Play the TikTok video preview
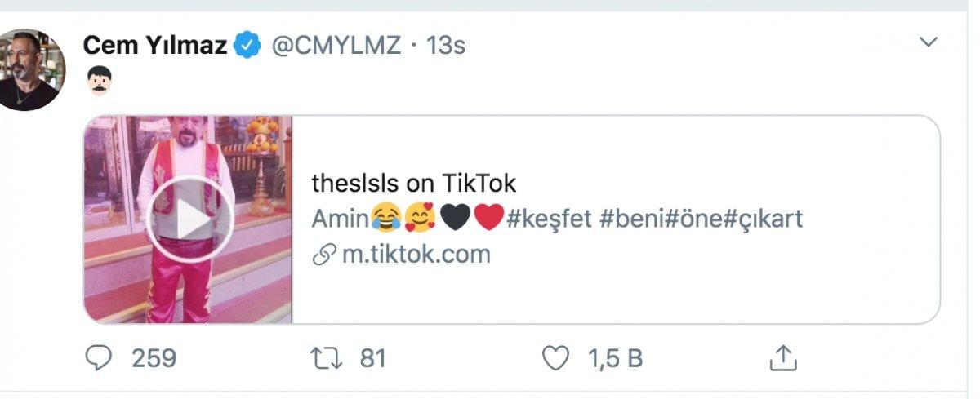 [189, 219]
